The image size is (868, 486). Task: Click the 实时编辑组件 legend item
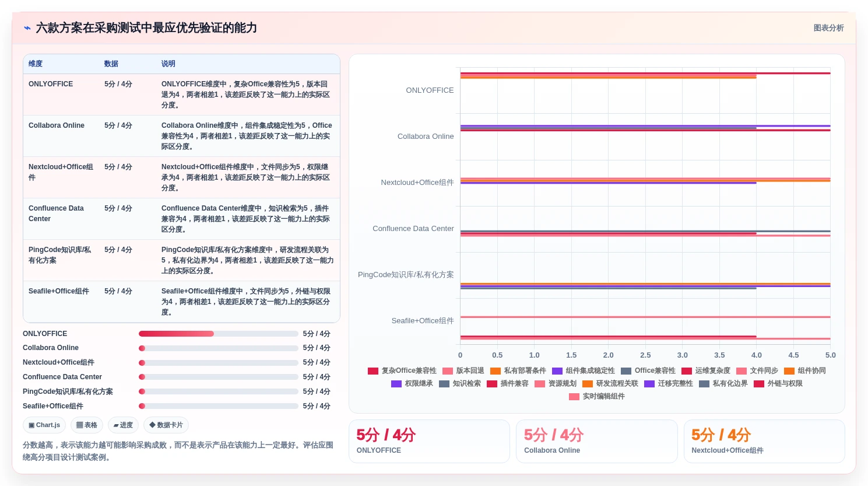pyautogui.click(x=596, y=396)
